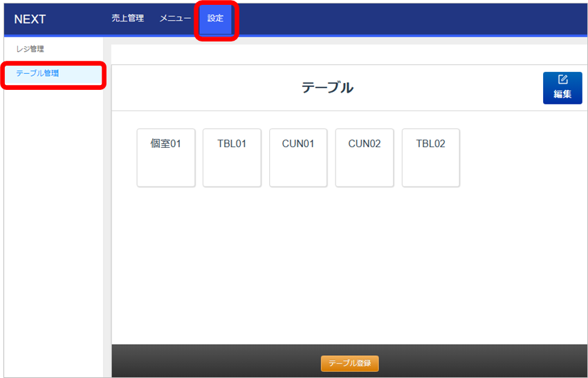Click the blank white bar above table panel

click(346, 55)
